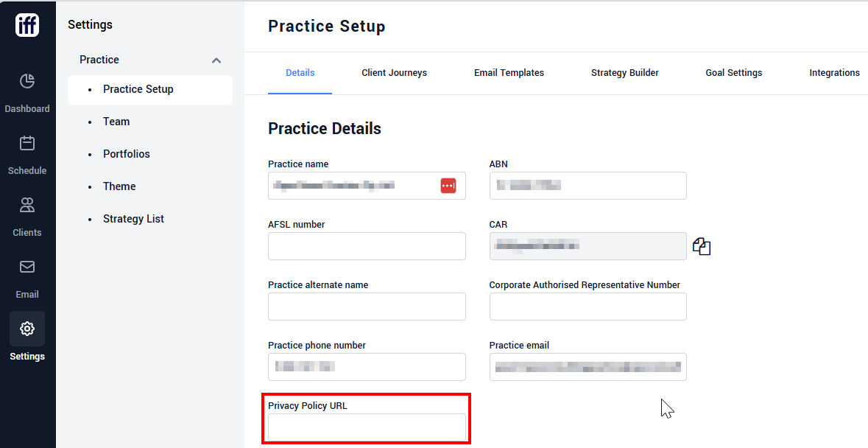Switch to the Email Templates tab
The image size is (868, 448).
point(509,72)
